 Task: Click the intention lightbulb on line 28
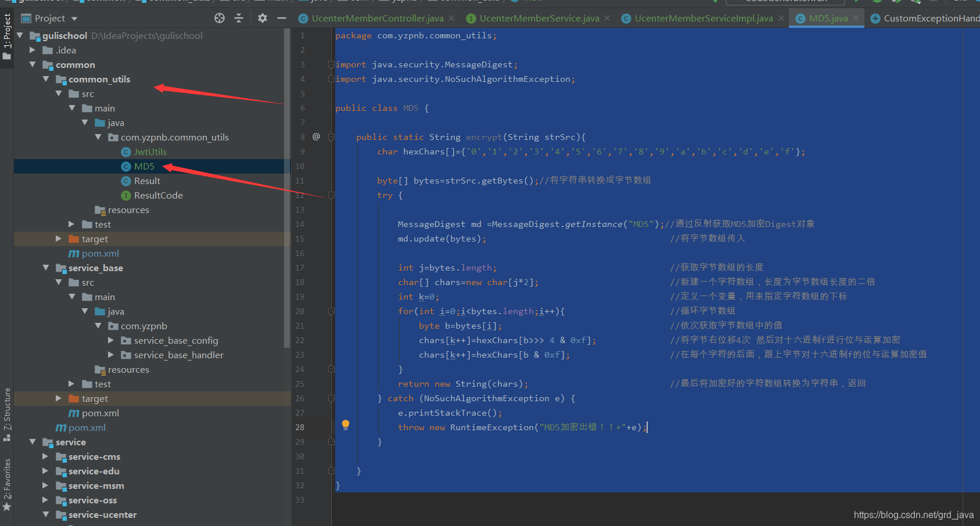click(x=346, y=425)
